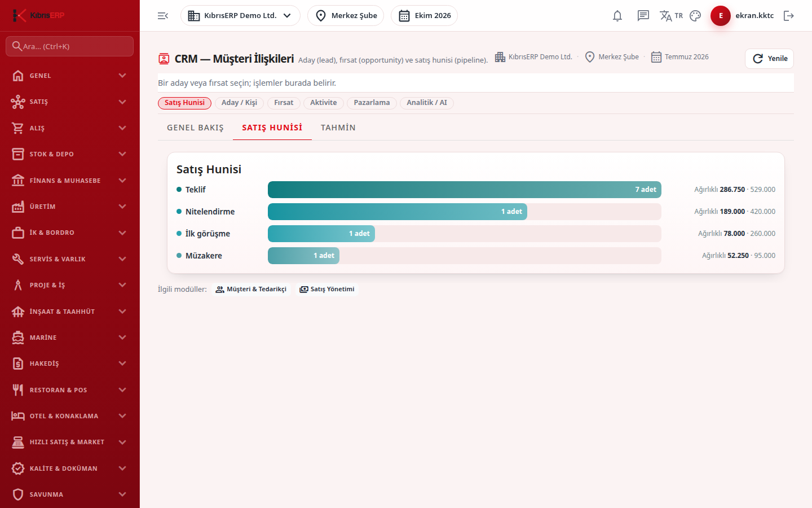Image resolution: width=812 pixels, height=508 pixels.
Task: Click the MARİNE boat icon
Action: [x=18, y=338]
